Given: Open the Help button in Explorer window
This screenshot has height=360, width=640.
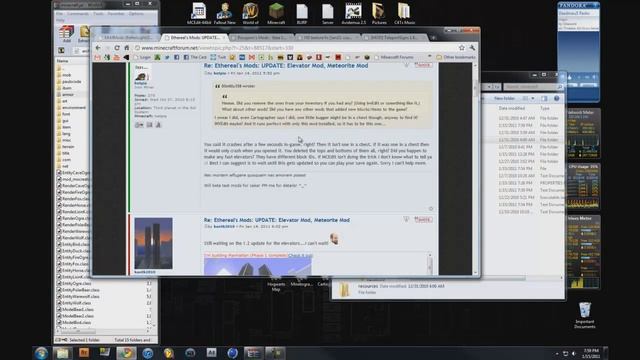Looking at the screenshot, I should coord(556,98).
